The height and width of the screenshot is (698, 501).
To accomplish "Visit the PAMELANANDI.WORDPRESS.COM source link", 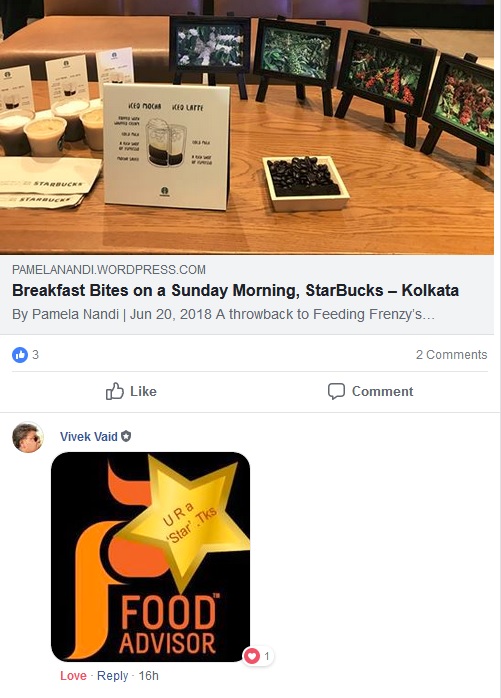I will (109, 269).
